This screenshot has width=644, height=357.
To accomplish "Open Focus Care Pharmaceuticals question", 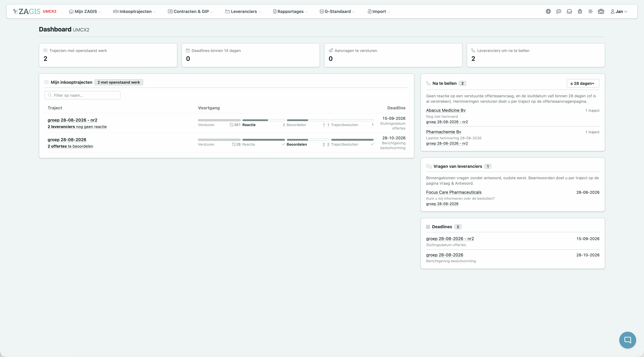I will tap(453, 192).
